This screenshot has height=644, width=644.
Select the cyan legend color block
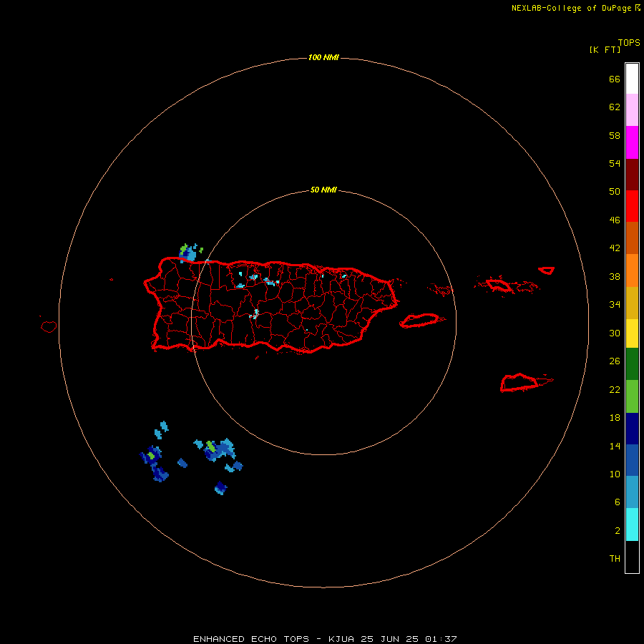(632, 525)
